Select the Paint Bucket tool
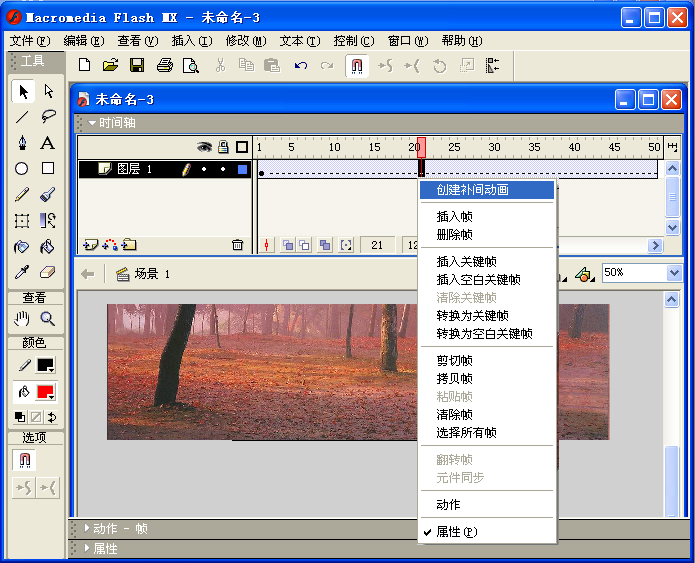Viewport: 695px width, 563px height. [48, 246]
